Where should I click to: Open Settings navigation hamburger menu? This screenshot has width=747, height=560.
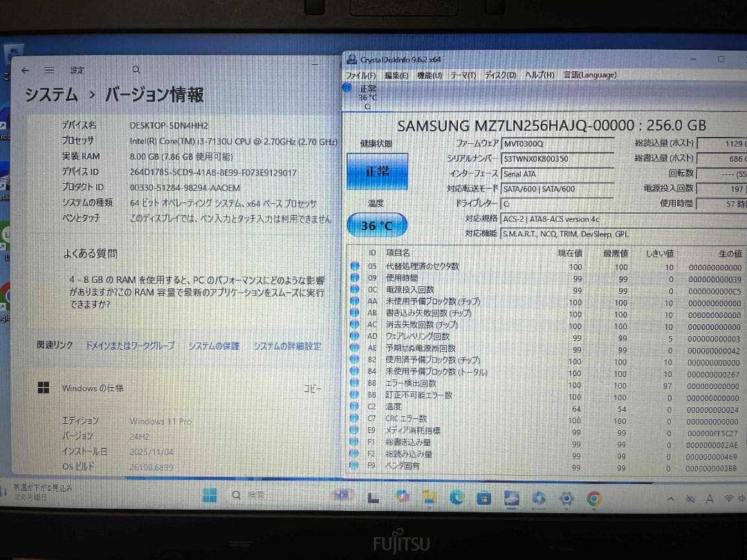click(x=49, y=70)
